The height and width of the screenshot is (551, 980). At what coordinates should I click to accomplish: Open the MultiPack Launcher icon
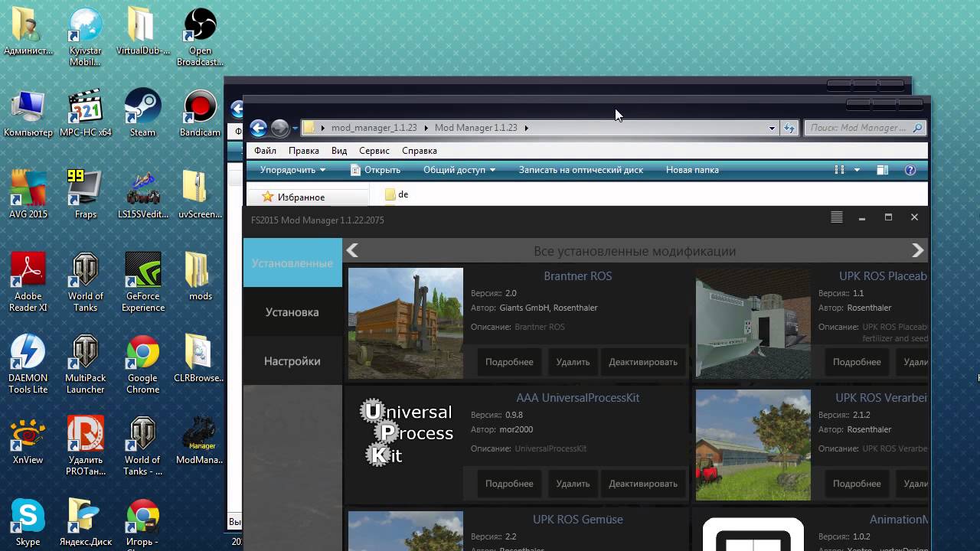coord(86,364)
